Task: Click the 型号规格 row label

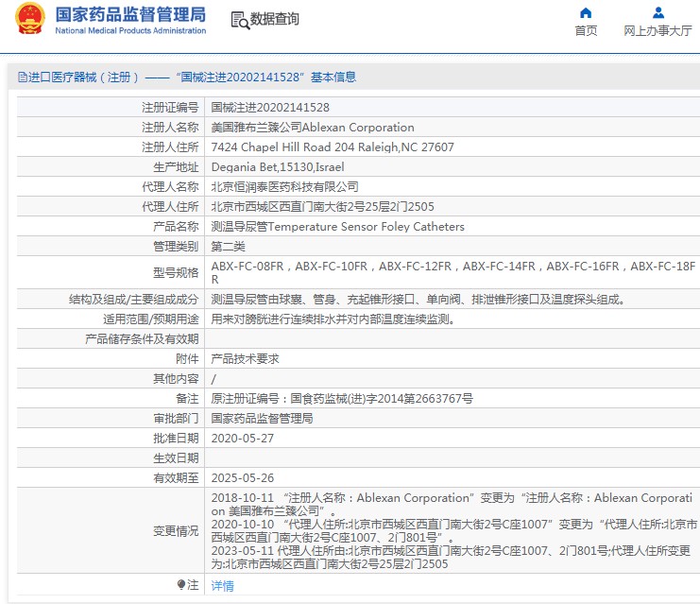Action: pos(176,272)
